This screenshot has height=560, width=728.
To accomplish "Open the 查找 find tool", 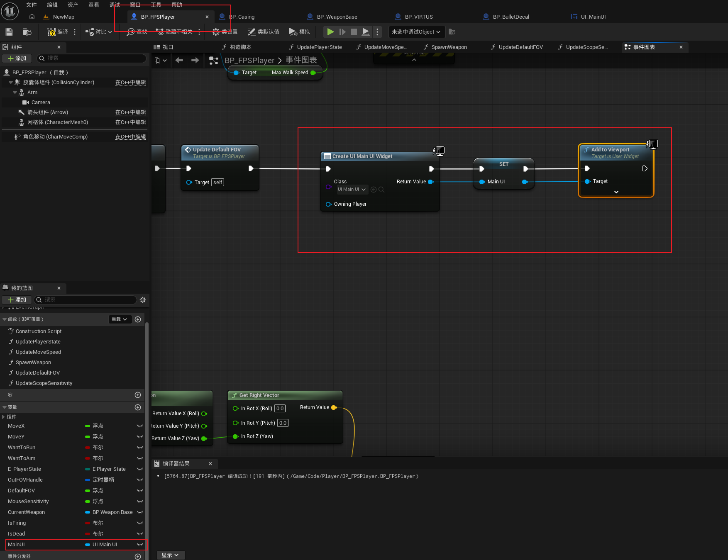I will coord(137,32).
